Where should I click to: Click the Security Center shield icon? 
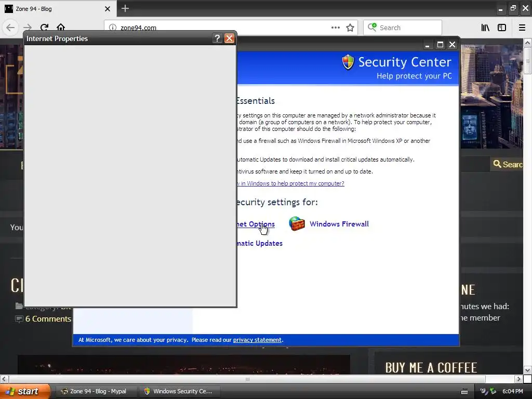tap(348, 62)
